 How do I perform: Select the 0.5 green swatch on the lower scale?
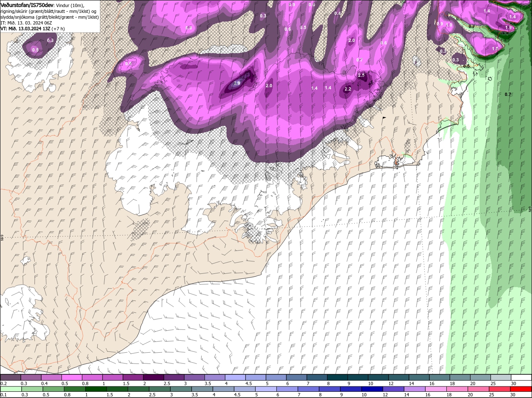54,389
